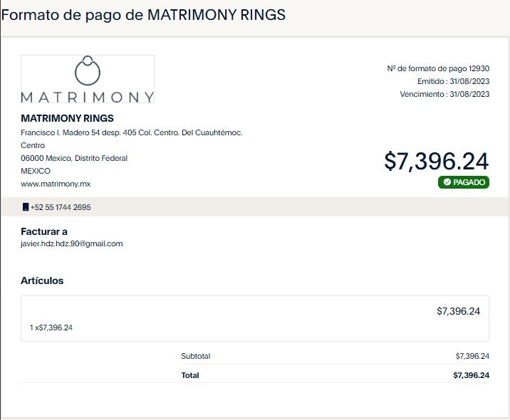Open the www.matrimony.mx website link
Screen dimensions: 510x420
(x=56, y=184)
